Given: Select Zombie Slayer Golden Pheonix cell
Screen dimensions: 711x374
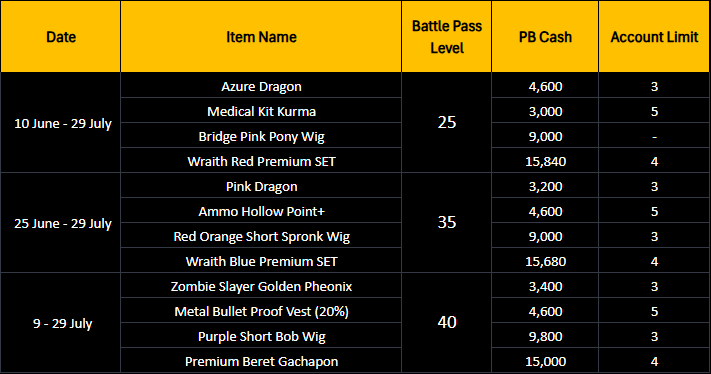Looking at the screenshot, I should coord(261,286).
